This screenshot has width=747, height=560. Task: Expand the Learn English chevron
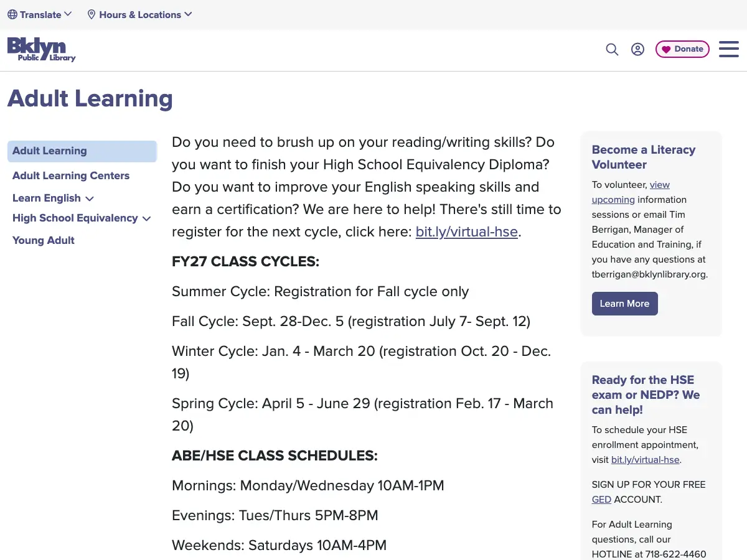pyautogui.click(x=90, y=198)
